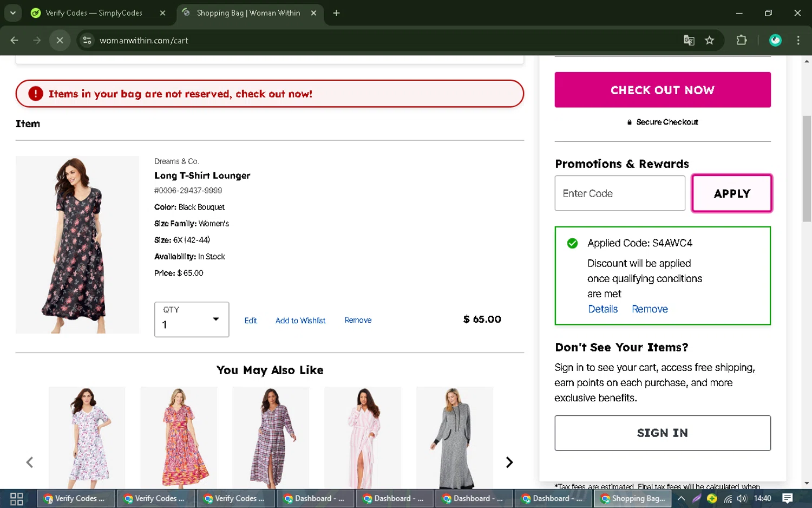Open the white floral dress recommendation

point(87,438)
